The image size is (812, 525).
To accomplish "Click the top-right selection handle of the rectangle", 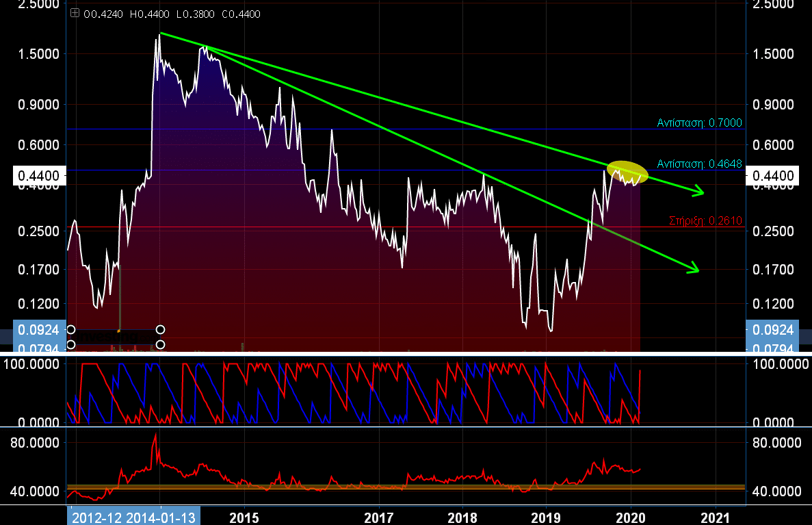I will click(x=161, y=329).
